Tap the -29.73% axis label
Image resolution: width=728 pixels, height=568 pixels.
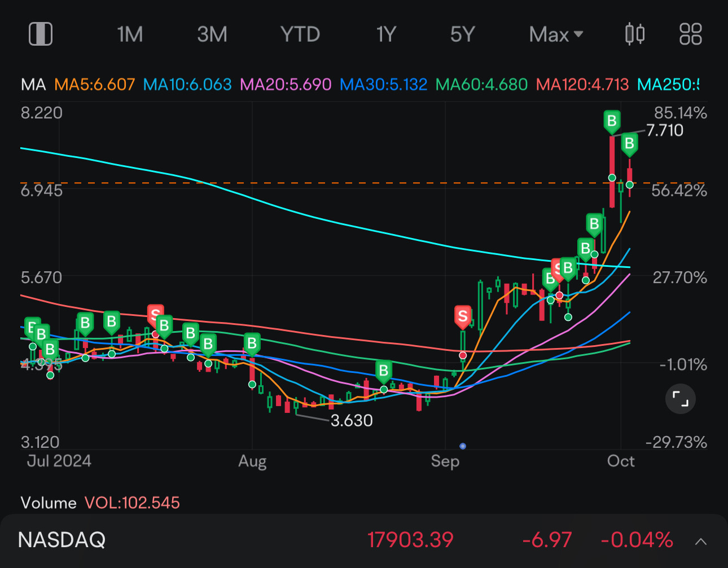pos(676,442)
